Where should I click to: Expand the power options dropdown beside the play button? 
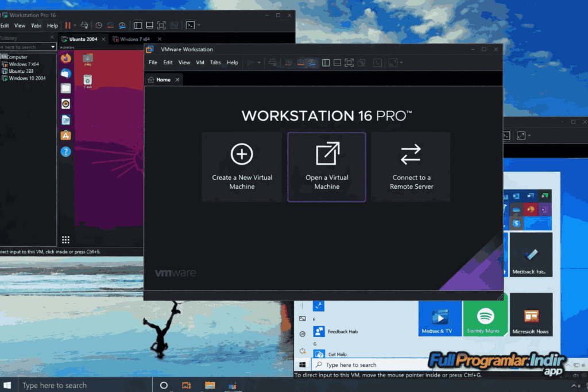point(259,63)
